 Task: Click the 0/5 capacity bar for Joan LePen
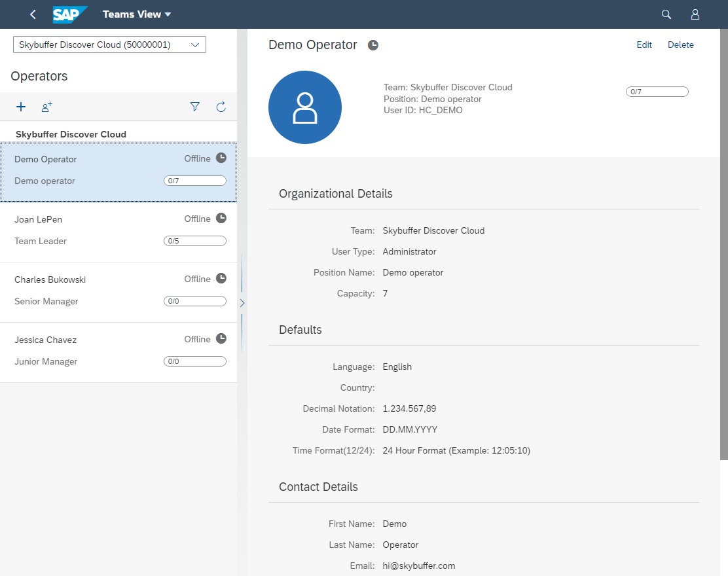pyautogui.click(x=195, y=241)
